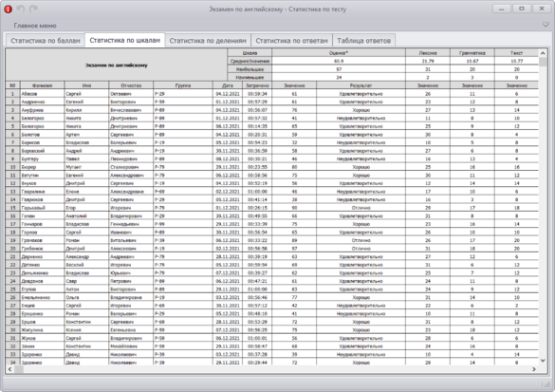The height and width of the screenshot is (392, 555).
Task: Open the Таблица ответов tab
Action: (364, 41)
